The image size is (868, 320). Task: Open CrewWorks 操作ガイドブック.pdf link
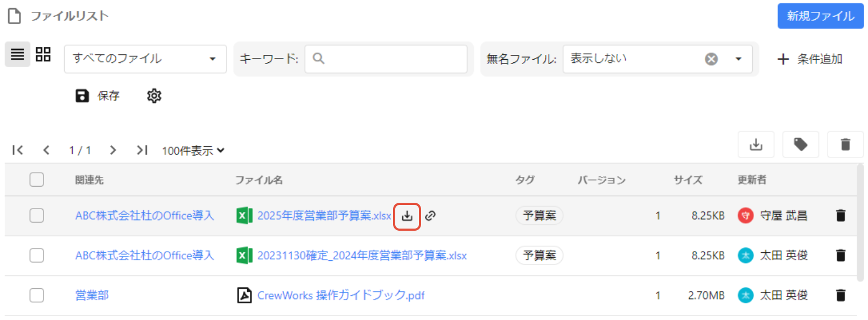click(341, 295)
